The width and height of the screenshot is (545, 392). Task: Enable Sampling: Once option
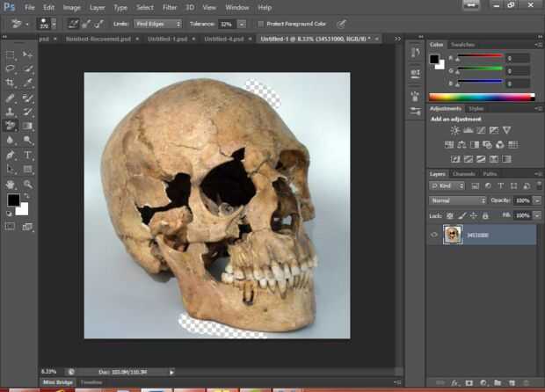click(x=86, y=24)
